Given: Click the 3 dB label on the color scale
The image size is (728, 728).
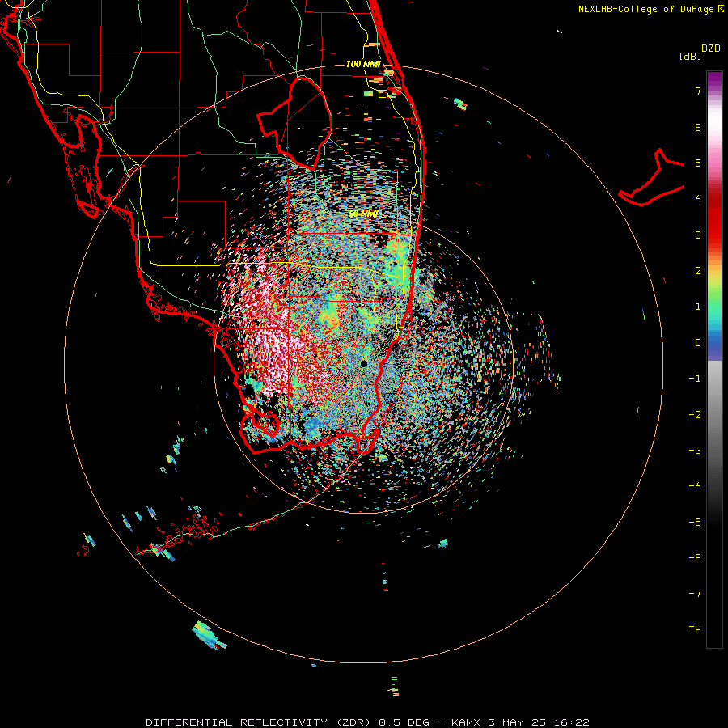Looking at the screenshot, I should click(x=698, y=235).
